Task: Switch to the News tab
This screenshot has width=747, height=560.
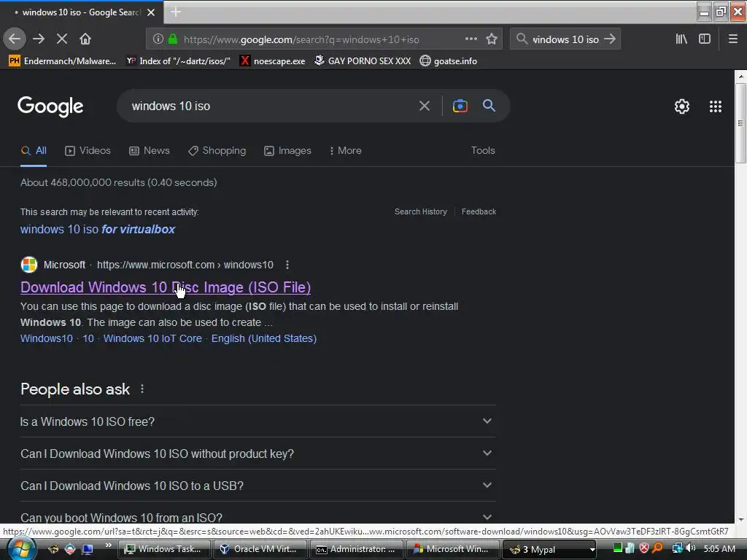Action: point(150,150)
